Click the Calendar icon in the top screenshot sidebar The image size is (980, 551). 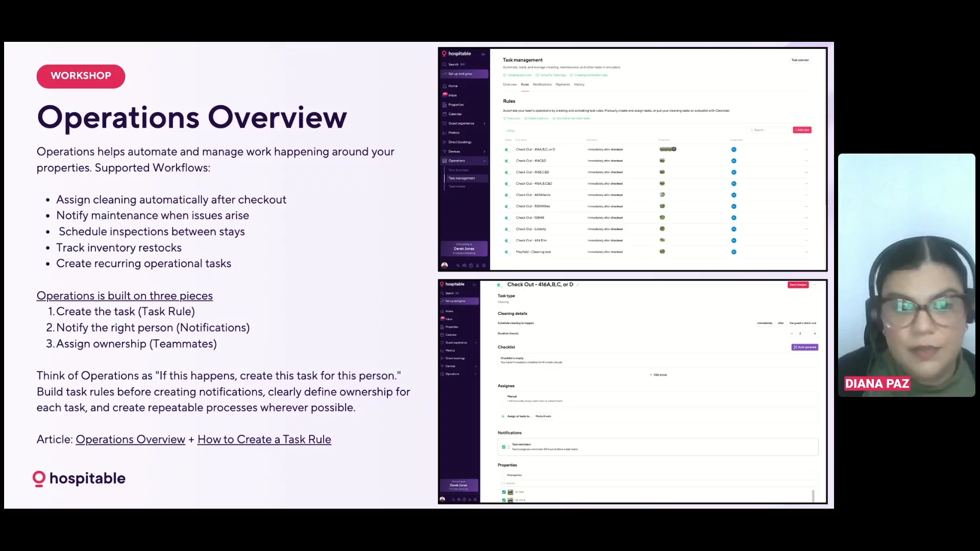click(x=445, y=114)
